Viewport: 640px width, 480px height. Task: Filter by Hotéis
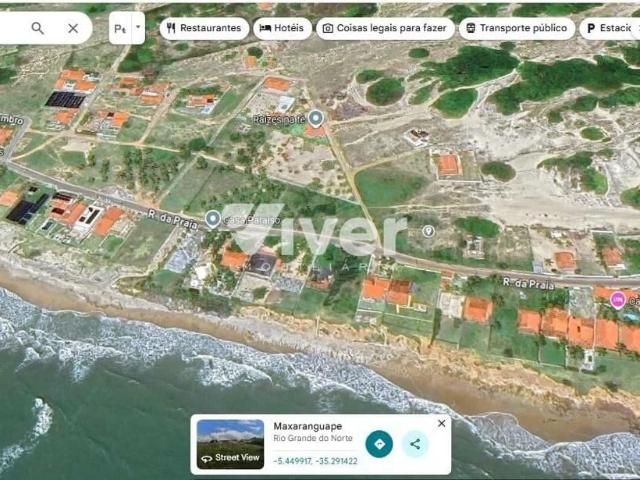[282, 28]
